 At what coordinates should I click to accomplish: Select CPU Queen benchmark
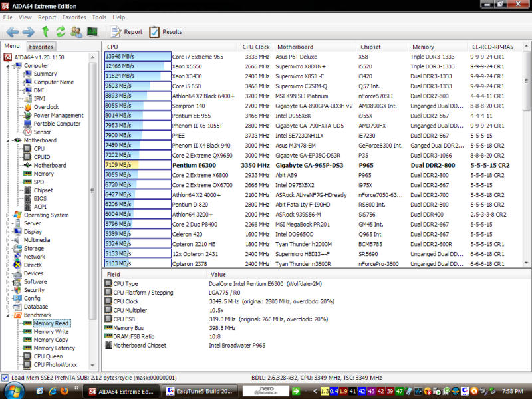point(48,356)
